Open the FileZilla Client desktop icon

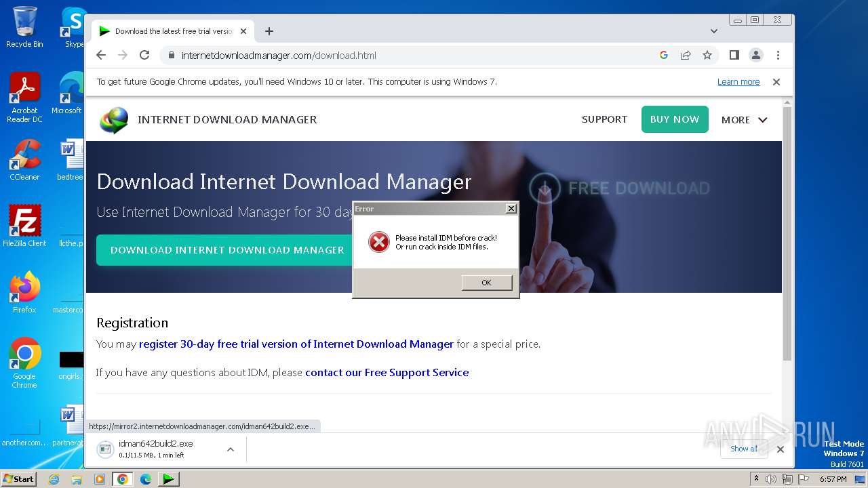pyautogui.click(x=24, y=226)
